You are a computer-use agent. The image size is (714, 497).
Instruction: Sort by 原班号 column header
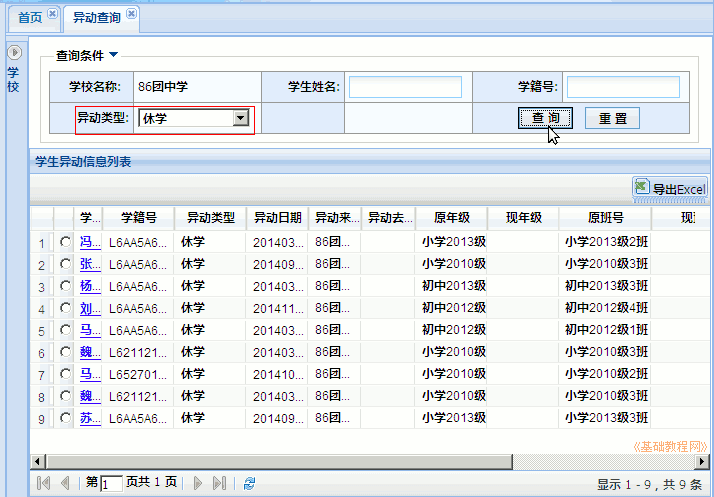605,218
